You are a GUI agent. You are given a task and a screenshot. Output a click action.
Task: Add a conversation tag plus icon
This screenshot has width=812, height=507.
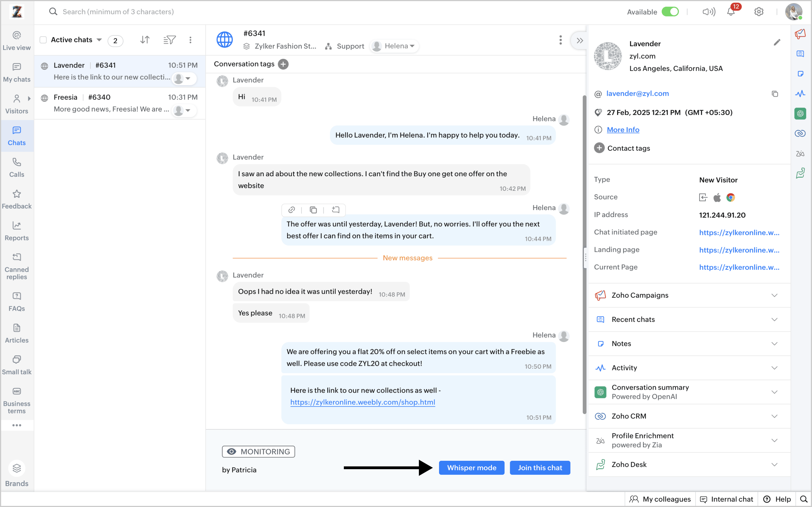pos(283,64)
